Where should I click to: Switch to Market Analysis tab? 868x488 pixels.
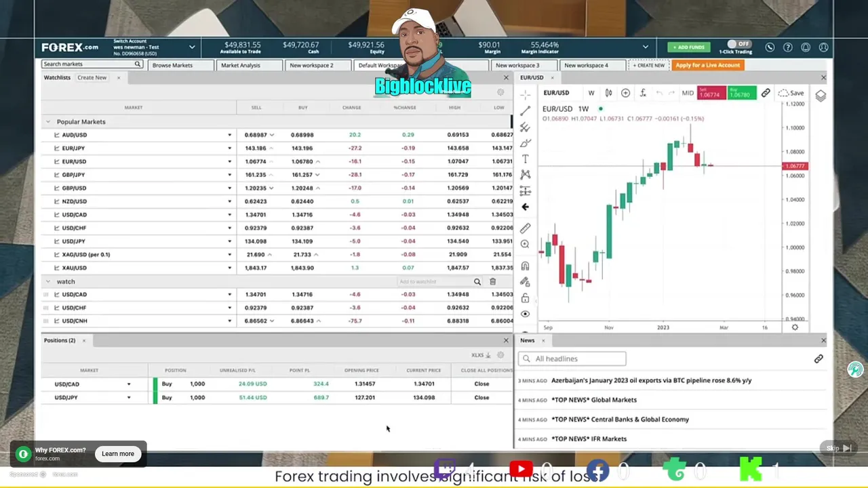click(x=250, y=65)
